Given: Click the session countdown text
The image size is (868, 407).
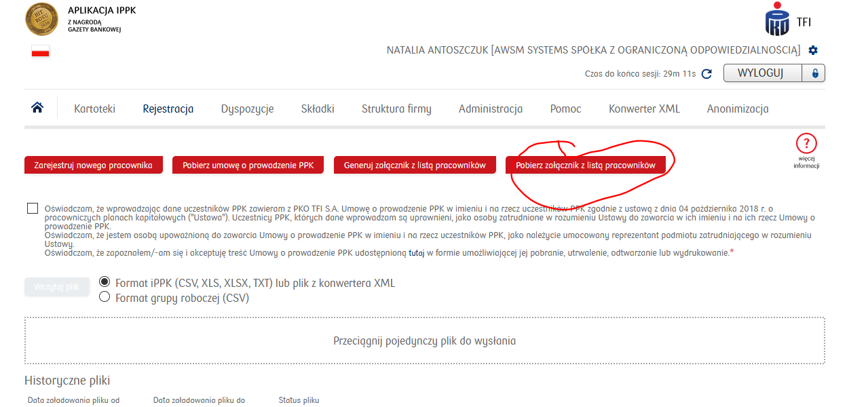Looking at the screenshot, I should tap(640, 73).
